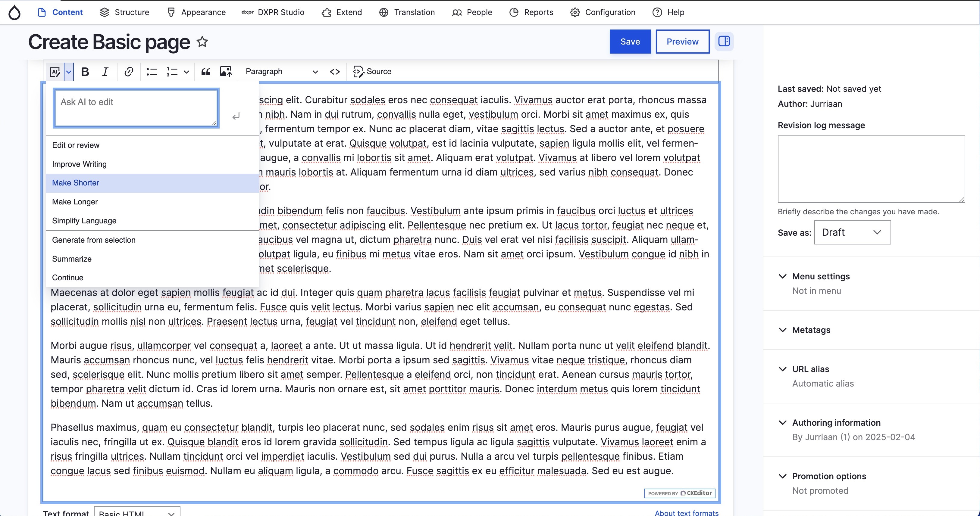Choose Simplify Language from AI menu
Image resolution: width=980 pixels, height=516 pixels.
click(x=152, y=221)
